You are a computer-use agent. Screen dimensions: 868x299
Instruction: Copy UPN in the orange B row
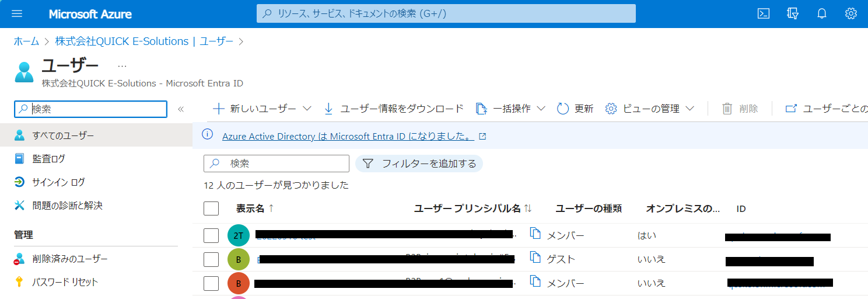point(535,281)
